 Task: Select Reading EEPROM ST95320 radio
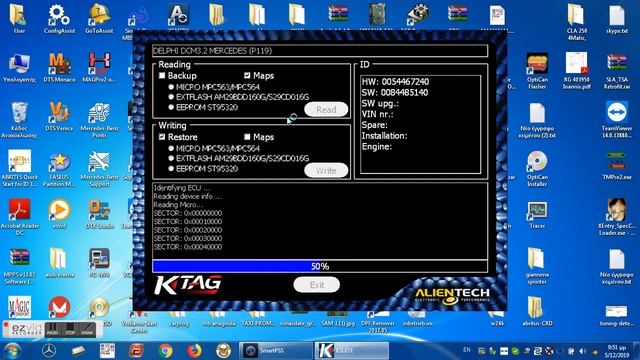[171, 107]
